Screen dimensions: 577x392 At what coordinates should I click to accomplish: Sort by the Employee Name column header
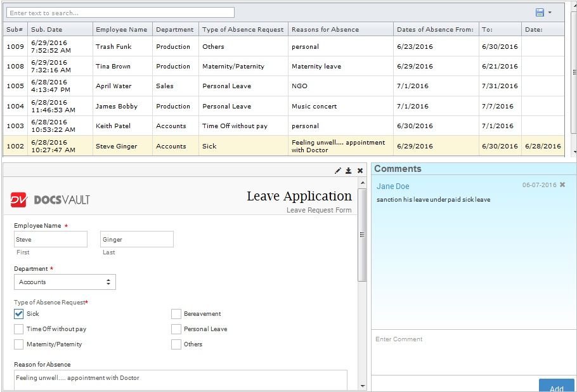click(x=121, y=29)
